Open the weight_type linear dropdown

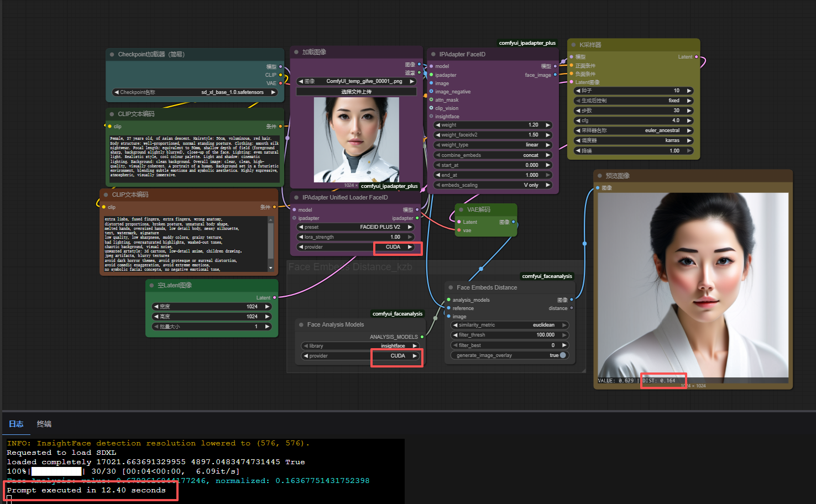click(492, 144)
